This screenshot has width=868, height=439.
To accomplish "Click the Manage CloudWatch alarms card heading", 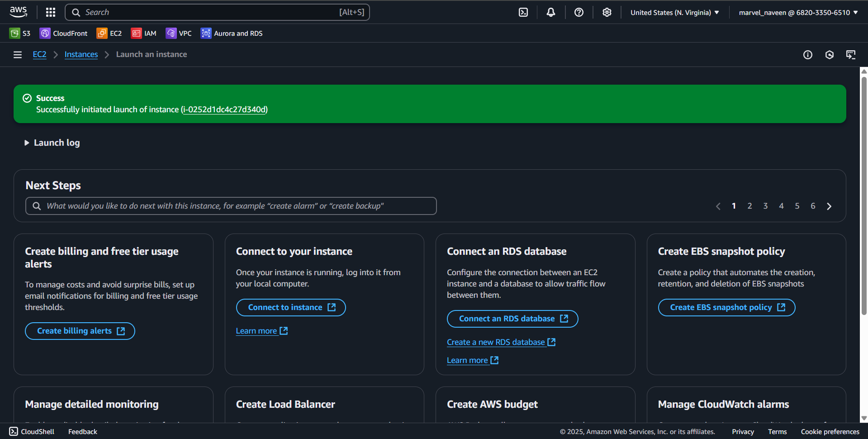I will click(723, 404).
